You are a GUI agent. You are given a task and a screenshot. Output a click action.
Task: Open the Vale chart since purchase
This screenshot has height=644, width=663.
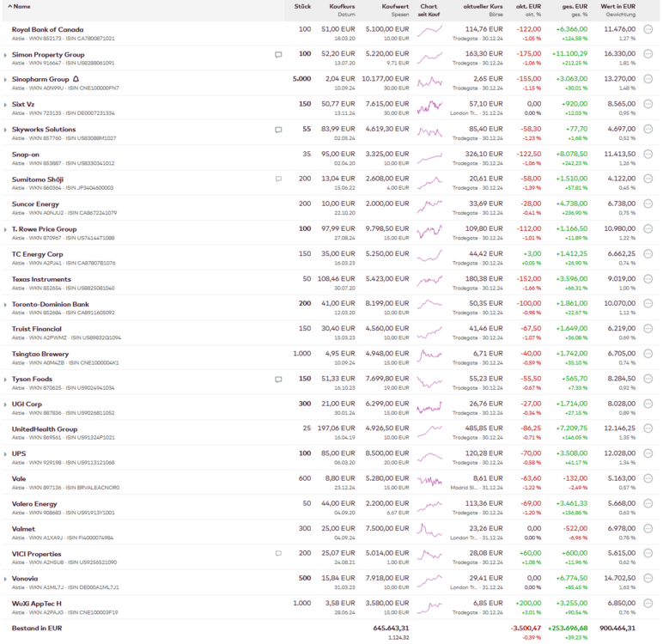(x=429, y=481)
